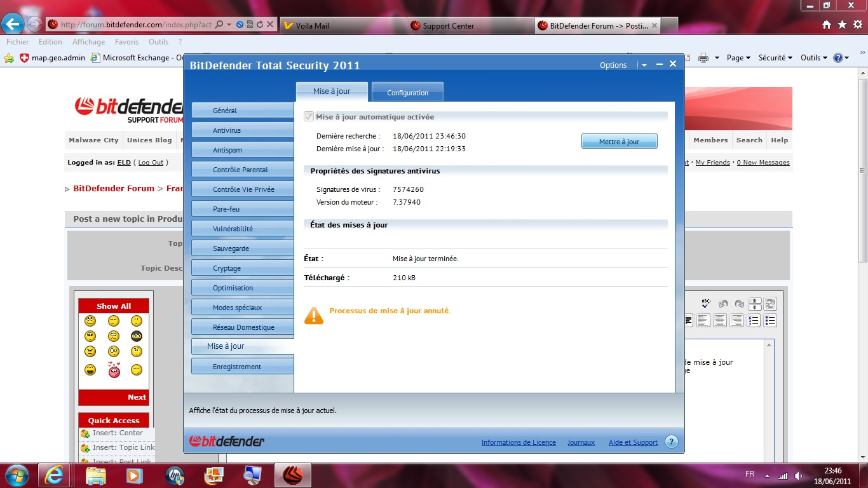Click the Undo icon in the forum editor

[723, 304]
